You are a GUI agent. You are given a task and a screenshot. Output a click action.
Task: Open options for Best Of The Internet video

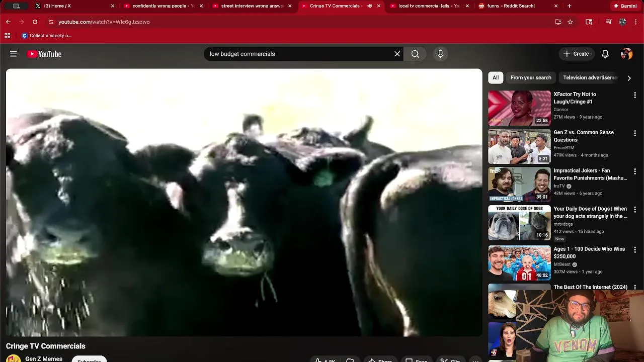pyautogui.click(x=635, y=288)
